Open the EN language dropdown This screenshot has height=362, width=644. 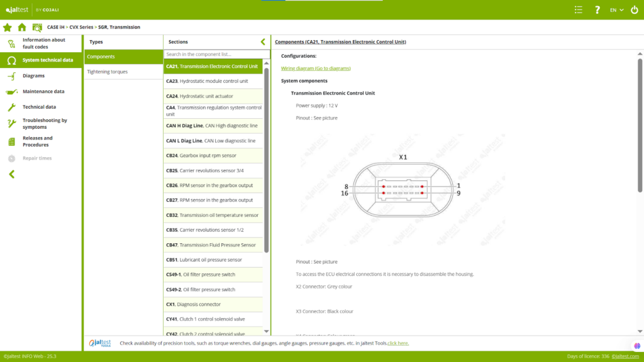pos(616,9)
